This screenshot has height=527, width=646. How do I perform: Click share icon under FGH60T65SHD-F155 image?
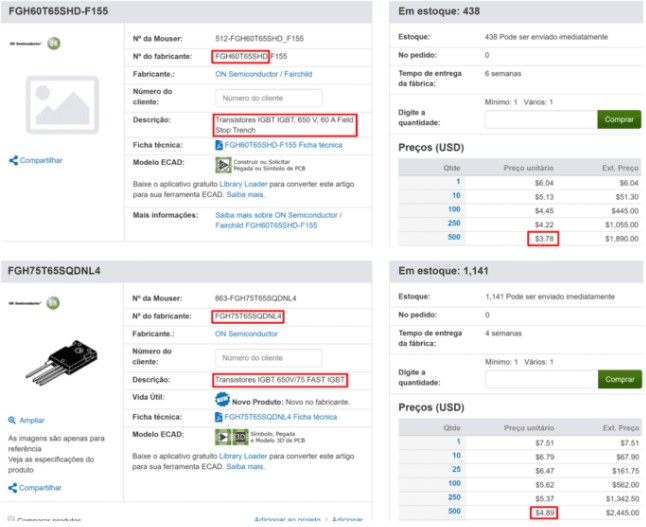(13, 160)
